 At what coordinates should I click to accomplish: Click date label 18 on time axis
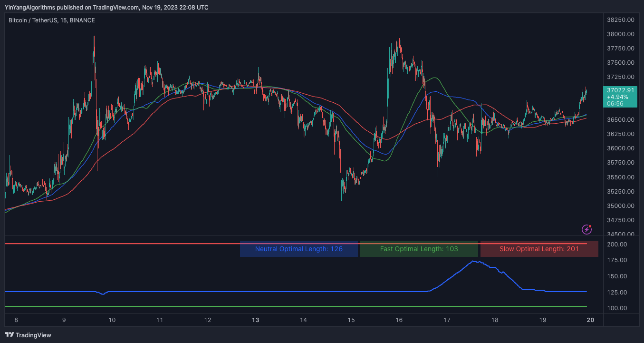[495, 320]
